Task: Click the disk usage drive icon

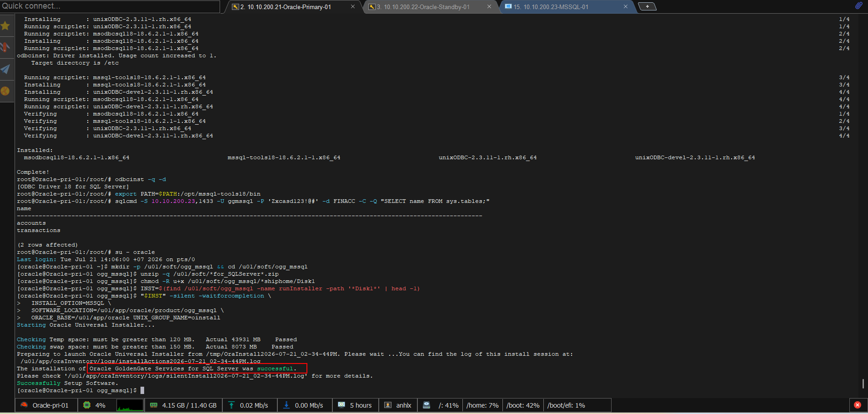Action: tap(426, 405)
